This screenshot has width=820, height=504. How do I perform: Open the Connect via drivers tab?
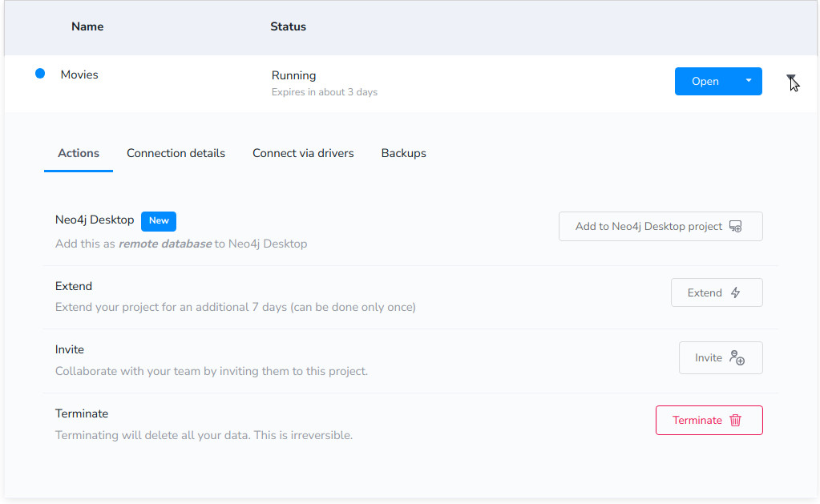303,153
